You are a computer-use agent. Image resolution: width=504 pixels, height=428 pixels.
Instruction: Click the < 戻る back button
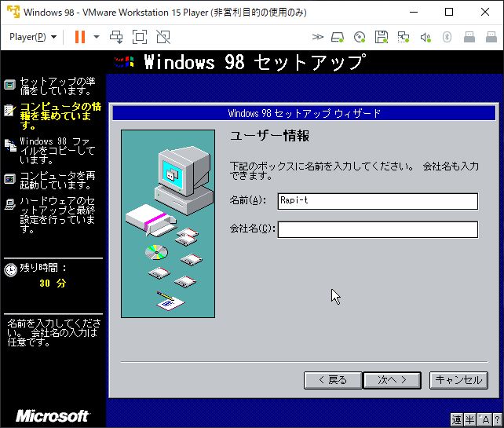click(x=333, y=380)
